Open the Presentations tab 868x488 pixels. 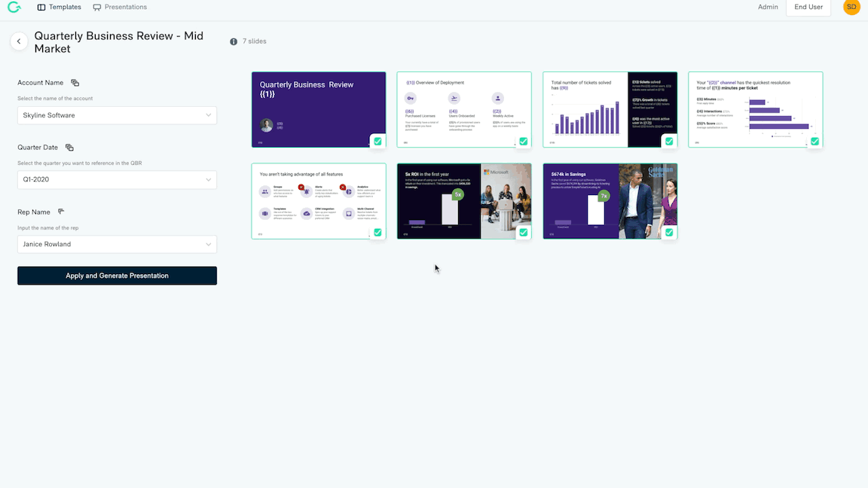pos(120,8)
